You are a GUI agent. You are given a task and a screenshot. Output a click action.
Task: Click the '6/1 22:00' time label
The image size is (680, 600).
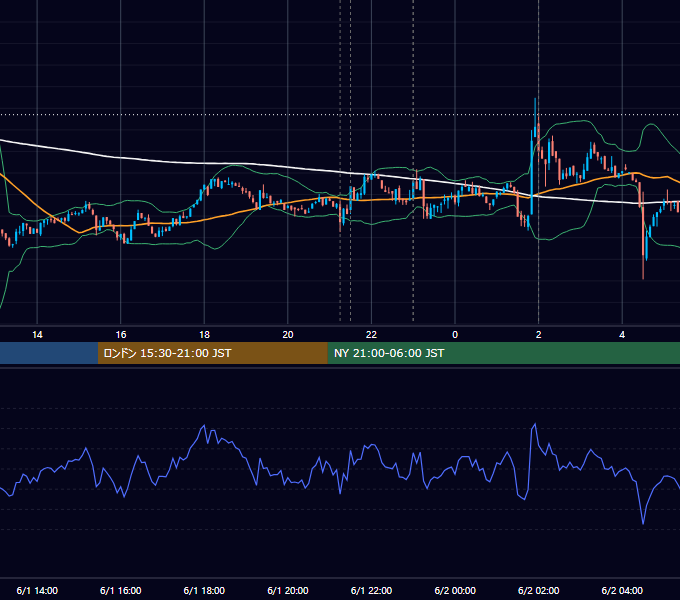point(371,590)
